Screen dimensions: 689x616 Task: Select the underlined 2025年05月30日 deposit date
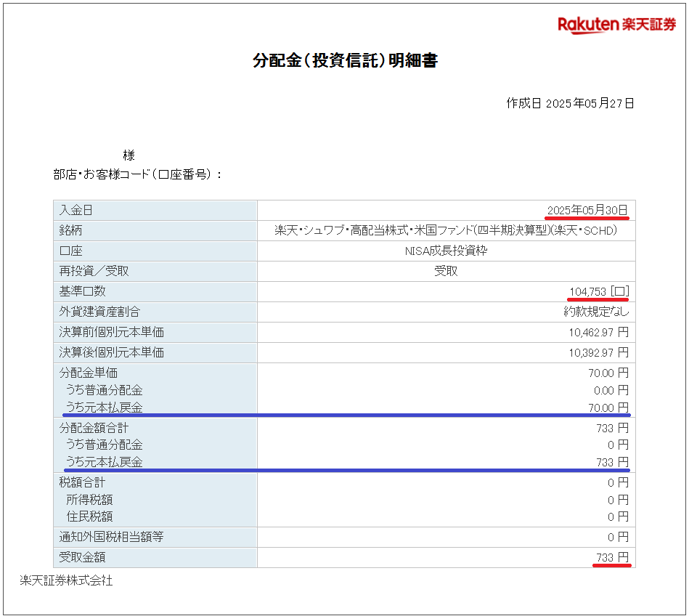587,210
